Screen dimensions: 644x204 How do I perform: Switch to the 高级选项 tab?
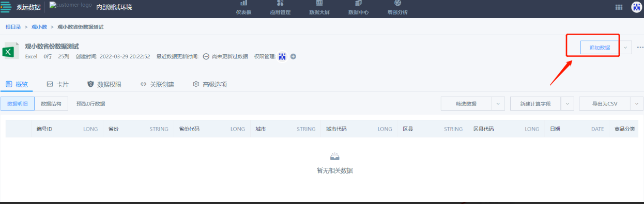coord(210,84)
